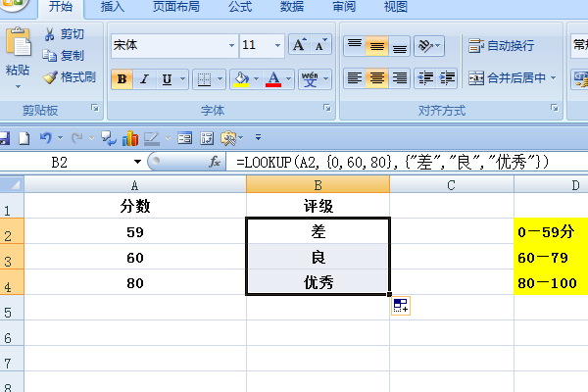Open the font size dropdown
Screen dimensions: 588x392
278,45
